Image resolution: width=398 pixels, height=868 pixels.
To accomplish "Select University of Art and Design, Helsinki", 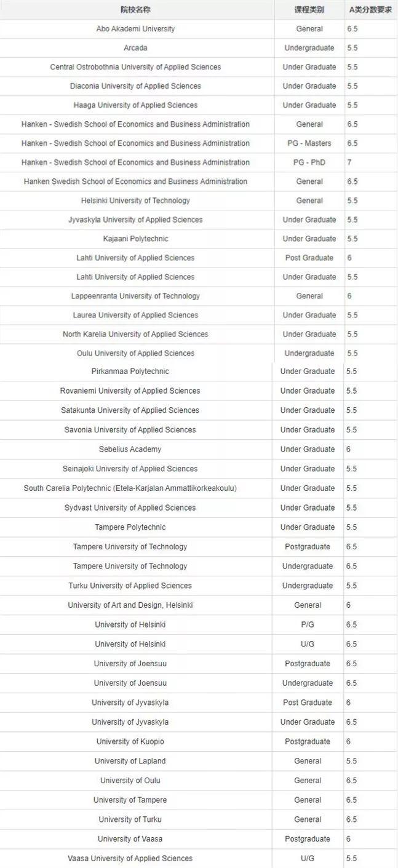I will click(130, 605).
